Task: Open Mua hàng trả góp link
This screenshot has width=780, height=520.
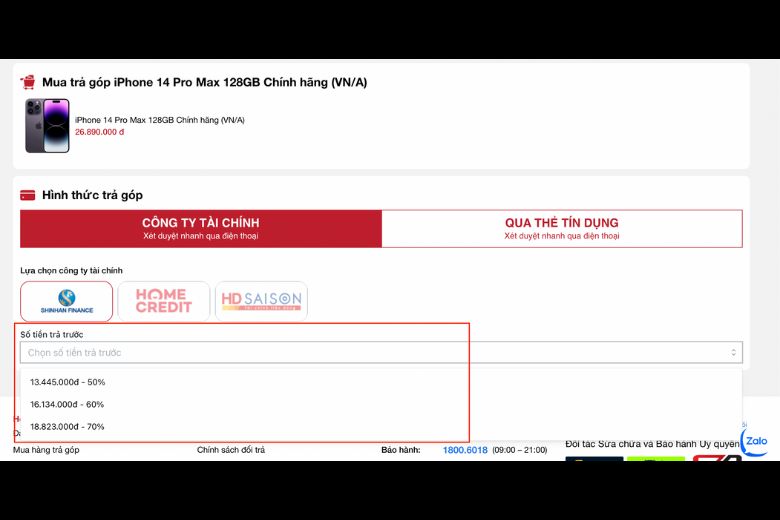Action: click(x=46, y=450)
